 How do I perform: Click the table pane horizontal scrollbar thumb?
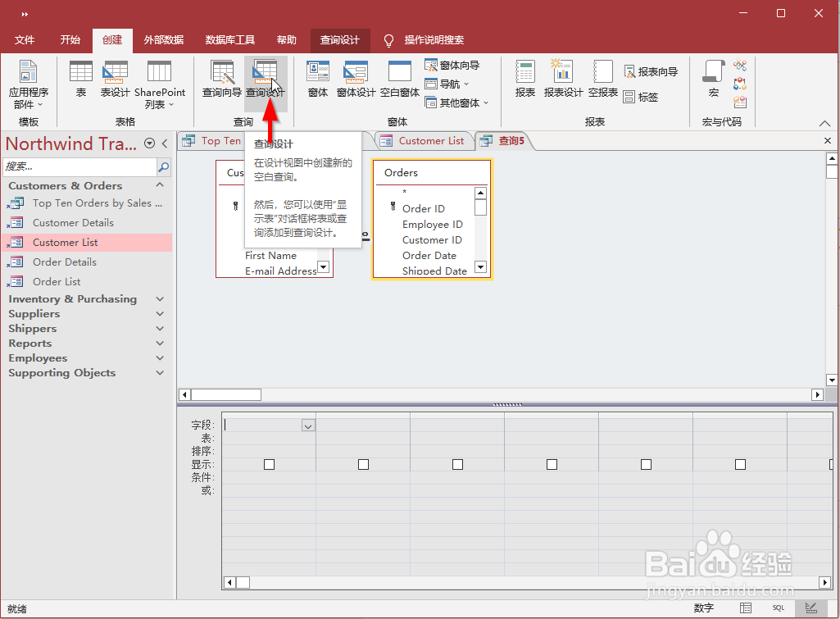(x=226, y=395)
